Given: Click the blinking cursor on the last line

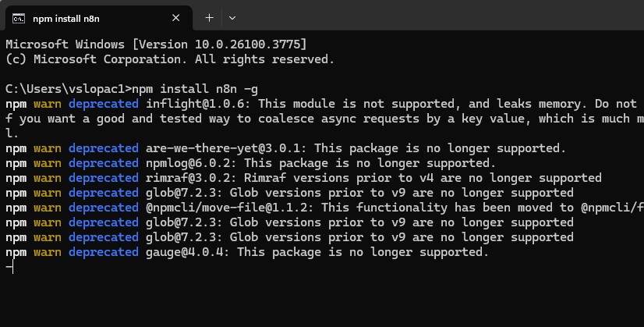Looking at the screenshot, I should (x=9, y=268).
